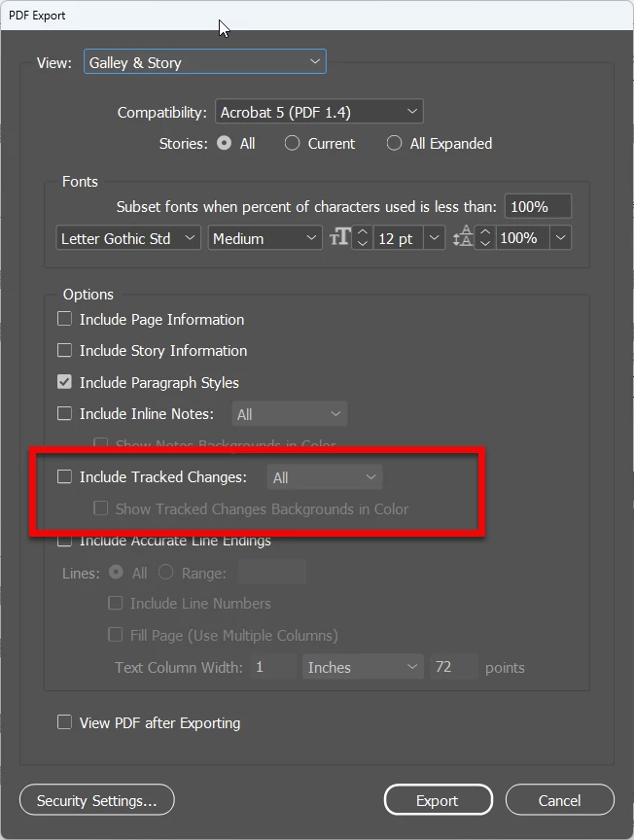
Task: Click the subset fonts 100% percentage field
Action: 538,206
